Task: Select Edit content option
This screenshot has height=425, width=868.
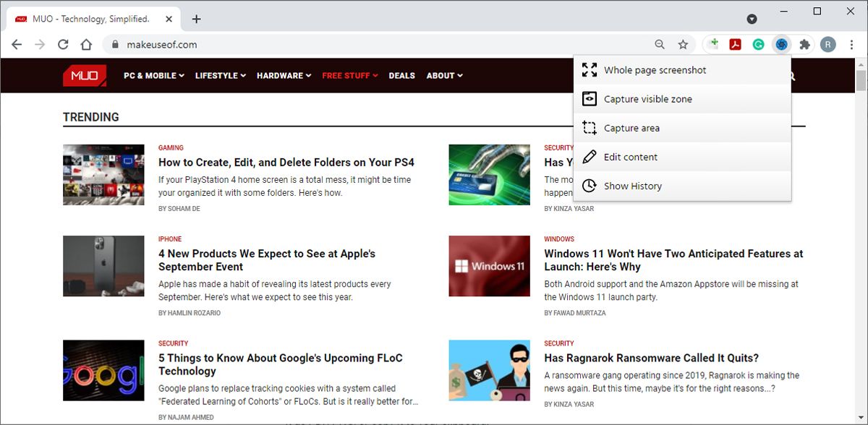Action: [x=682, y=157]
